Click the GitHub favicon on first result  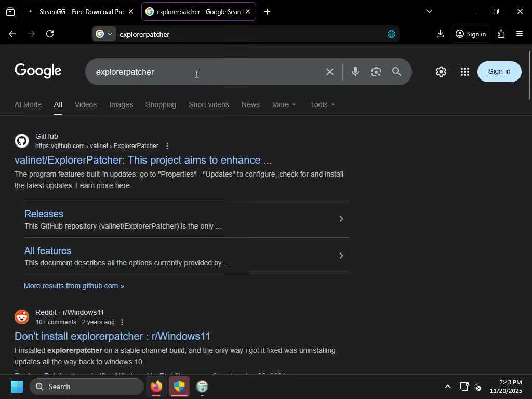point(22,141)
